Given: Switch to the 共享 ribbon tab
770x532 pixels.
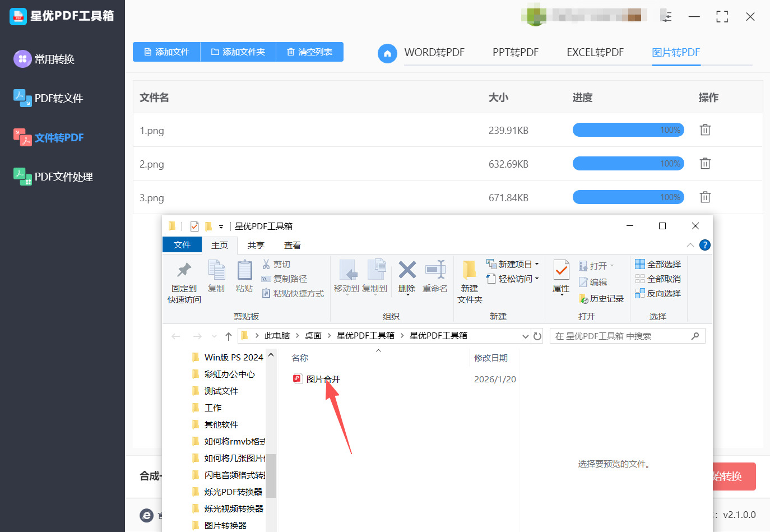Looking at the screenshot, I should pyautogui.click(x=256, y=246).
